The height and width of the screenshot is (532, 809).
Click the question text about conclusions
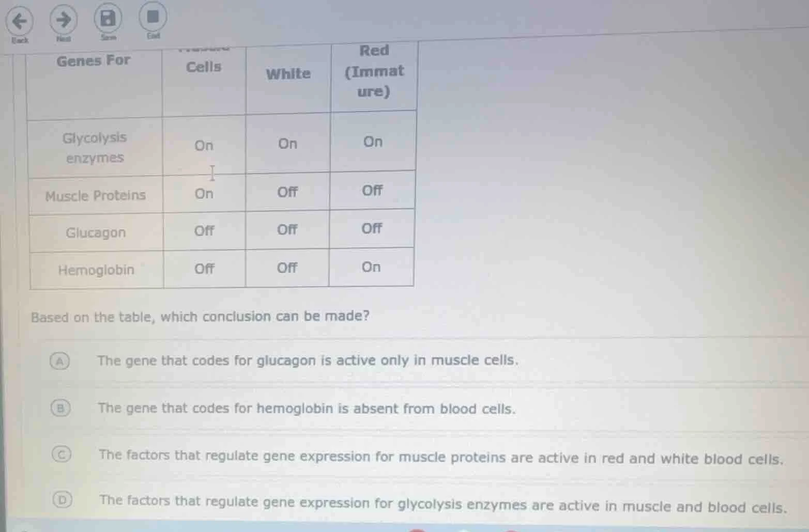[x=200, y=317]
